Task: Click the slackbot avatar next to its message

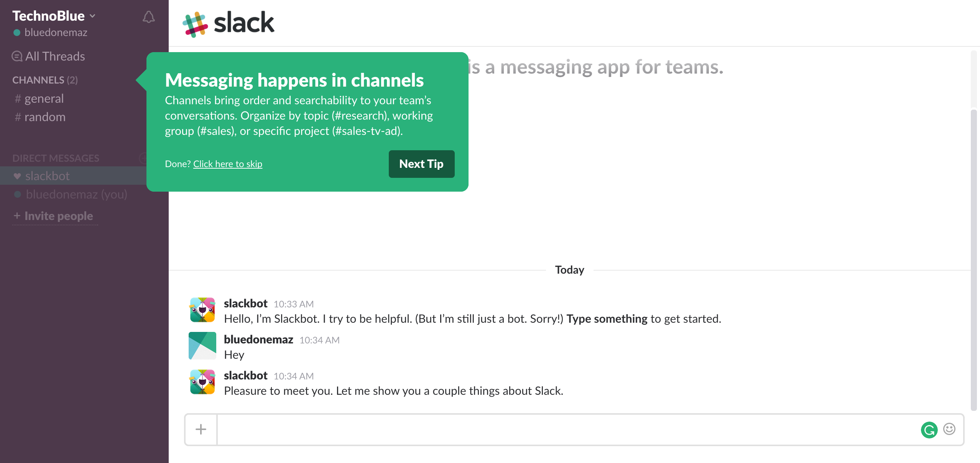Action: [202, 309]
